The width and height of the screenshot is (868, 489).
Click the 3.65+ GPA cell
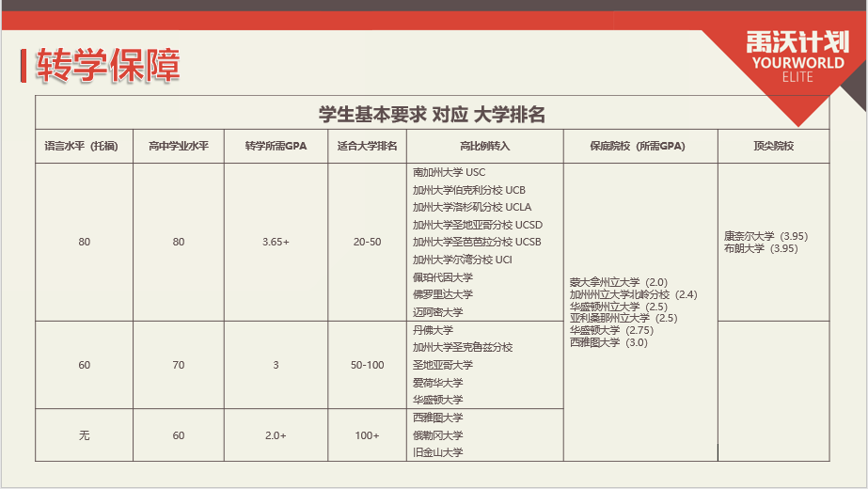click(x=276, y=243)
